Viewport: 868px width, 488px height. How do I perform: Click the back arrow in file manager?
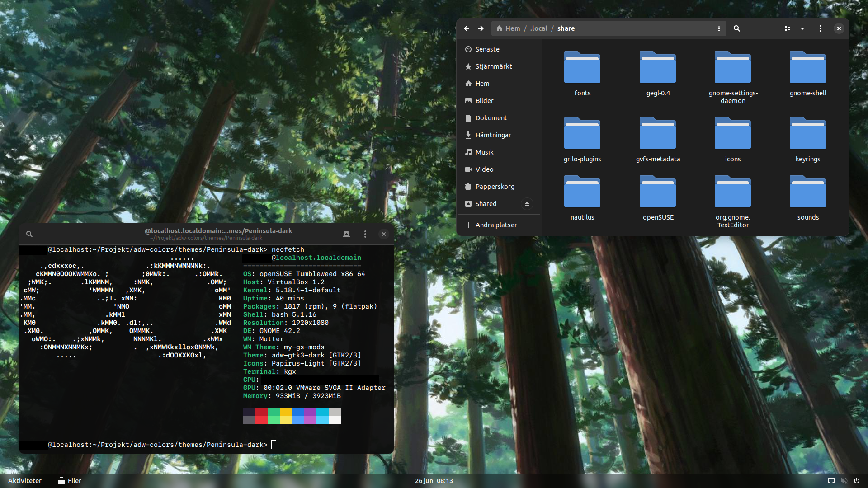(467, 28)
